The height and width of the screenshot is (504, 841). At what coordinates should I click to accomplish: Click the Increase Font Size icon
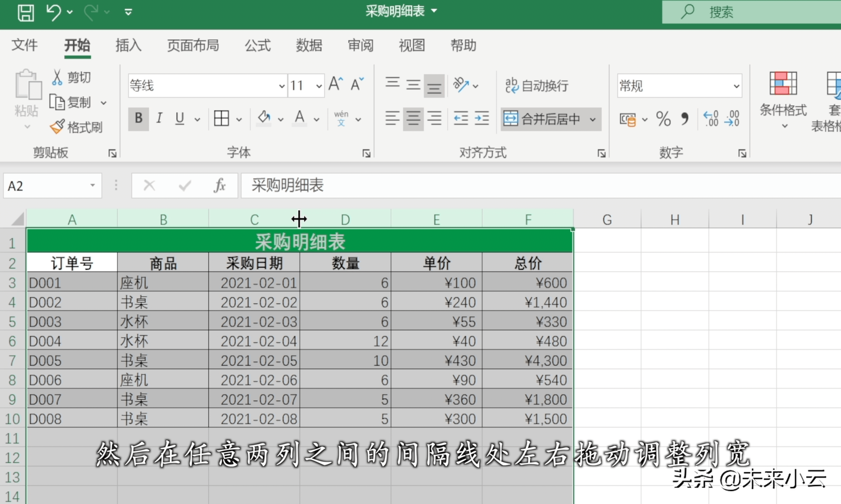tap(336, 84)
